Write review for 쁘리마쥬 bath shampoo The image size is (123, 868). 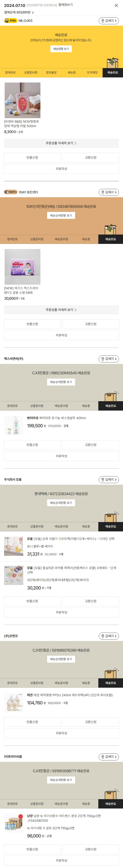[61, 456]
